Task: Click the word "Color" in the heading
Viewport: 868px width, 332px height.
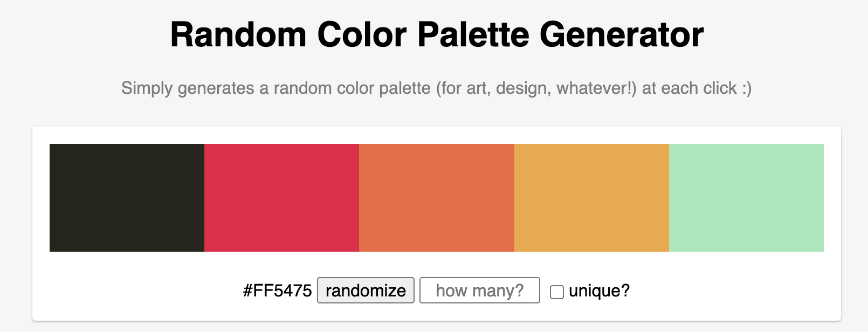Action: 362,35
